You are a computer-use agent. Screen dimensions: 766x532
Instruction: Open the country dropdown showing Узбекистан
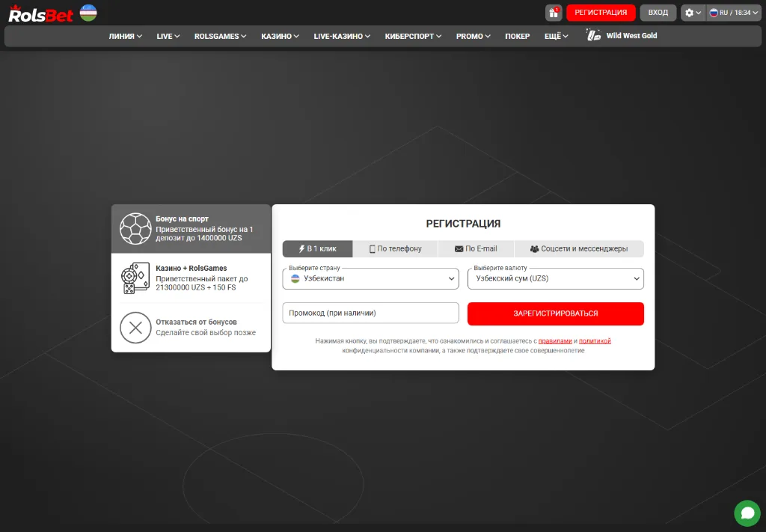(x=371, y=278)
